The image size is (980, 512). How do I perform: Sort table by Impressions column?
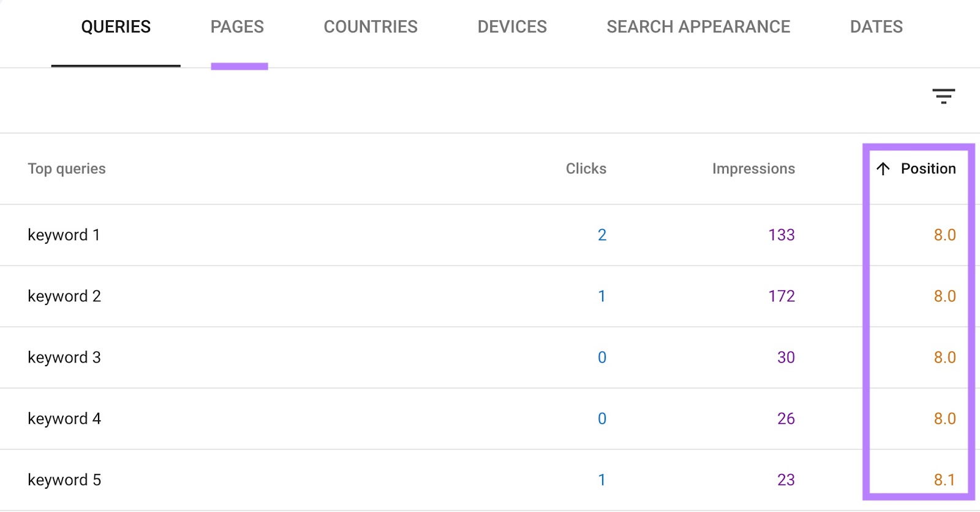coord(753,169)
